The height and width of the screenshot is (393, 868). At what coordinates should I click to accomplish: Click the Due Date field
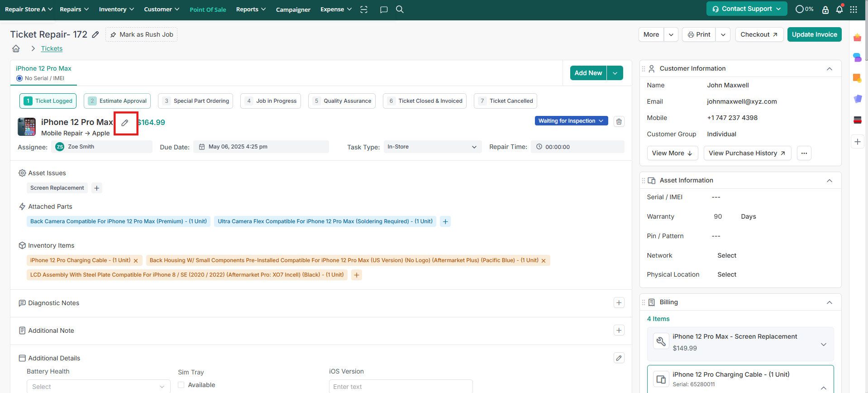(x=261, y=147)
